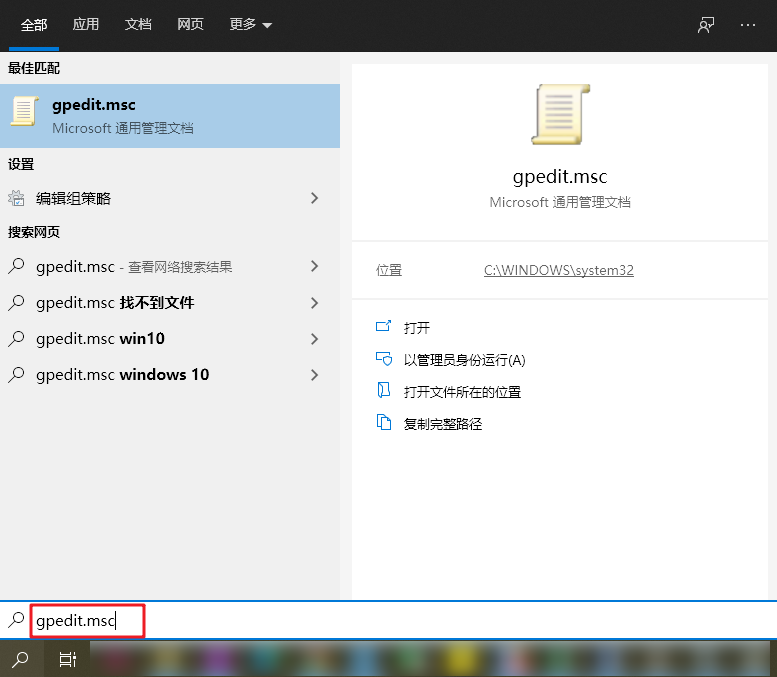Screen dimensions: 777x677
Task: Click the folder location icon beside 打开文件所在的位置
Action: coord(384,391)
